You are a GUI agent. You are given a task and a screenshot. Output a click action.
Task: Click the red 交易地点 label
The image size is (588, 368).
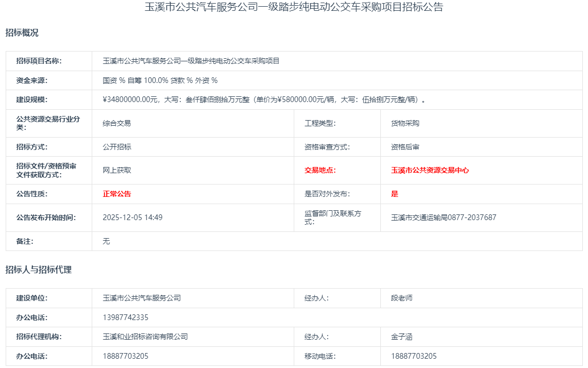(x=320, y=170)
